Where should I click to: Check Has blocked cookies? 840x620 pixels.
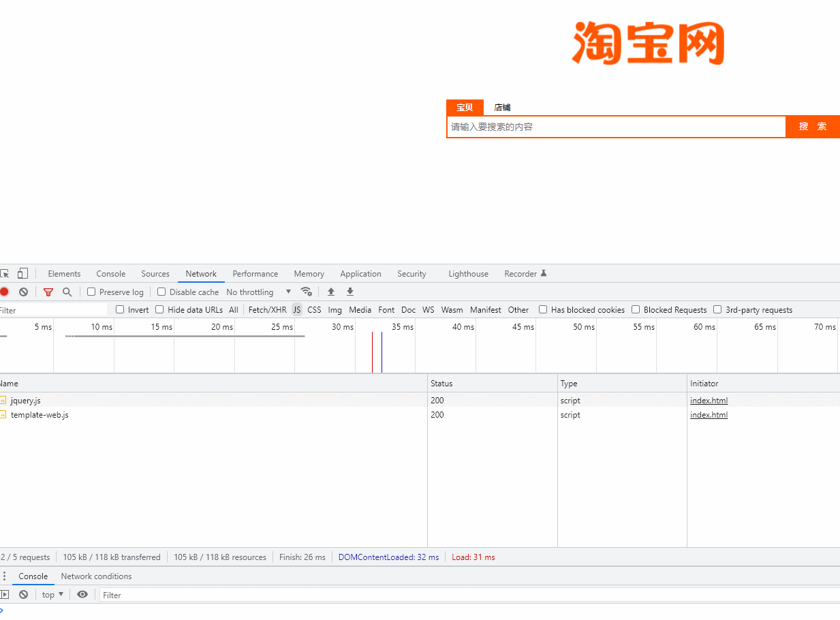click(543, 309)
